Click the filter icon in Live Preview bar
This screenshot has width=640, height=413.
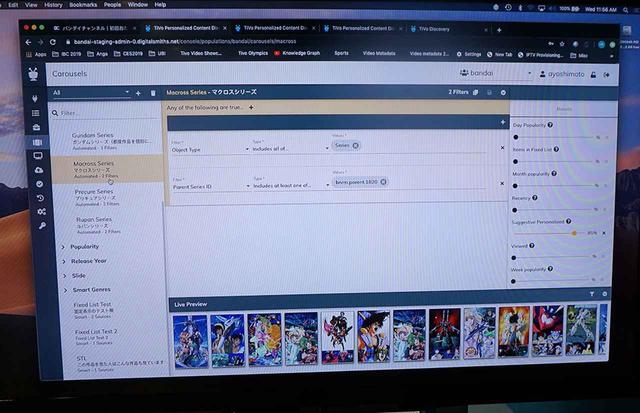(592, 294)
